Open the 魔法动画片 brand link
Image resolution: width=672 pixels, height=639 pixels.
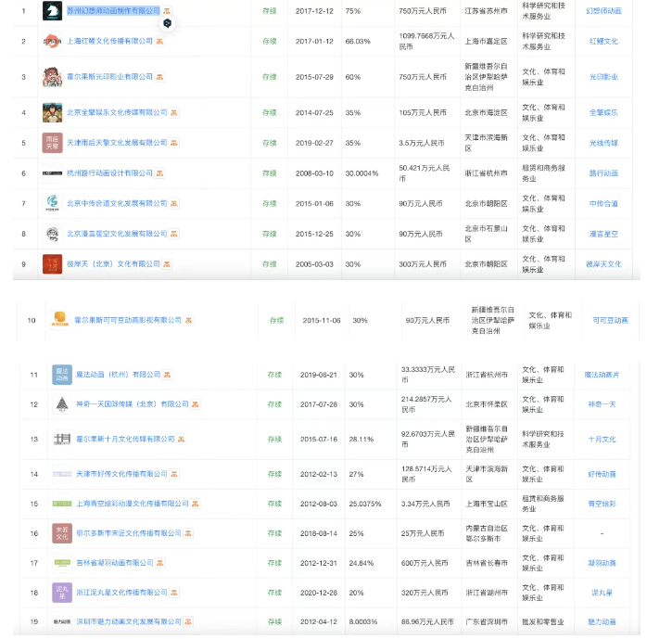[602, 375]
